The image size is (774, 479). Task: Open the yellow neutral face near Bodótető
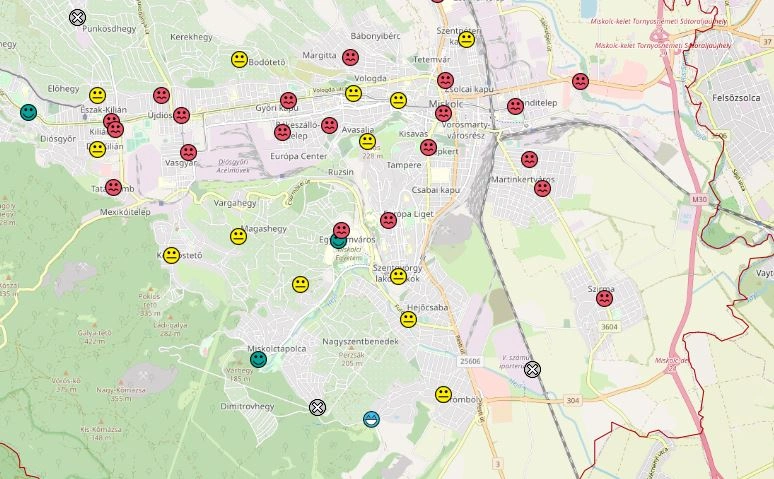tap(239, 60)
